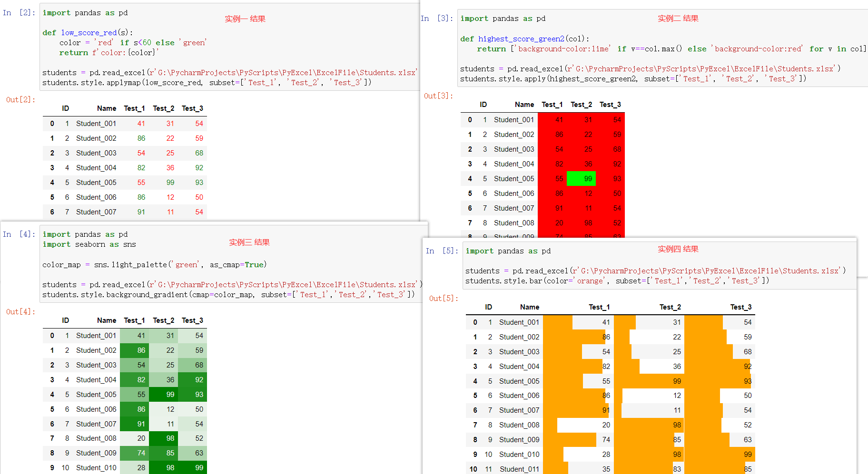Click Student_007's Test_2 value 11 in Out[5]
The width and height of the screenshot is (868, 474).
677,410
